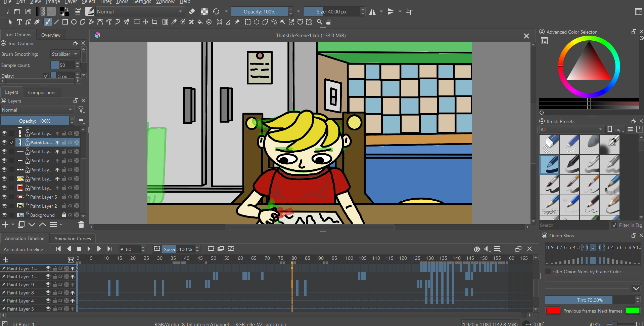Viewport: 644px width, 326px height.
Task: Select the Ellipse shape tool
Action: [x=74, y=22]
